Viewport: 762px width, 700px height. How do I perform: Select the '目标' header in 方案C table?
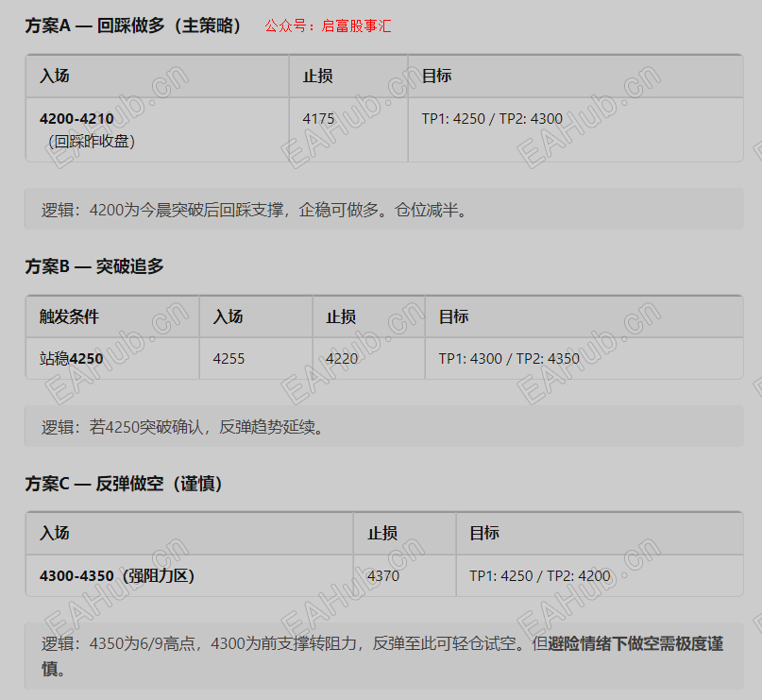pyautogui.click(x=484, y=533)
